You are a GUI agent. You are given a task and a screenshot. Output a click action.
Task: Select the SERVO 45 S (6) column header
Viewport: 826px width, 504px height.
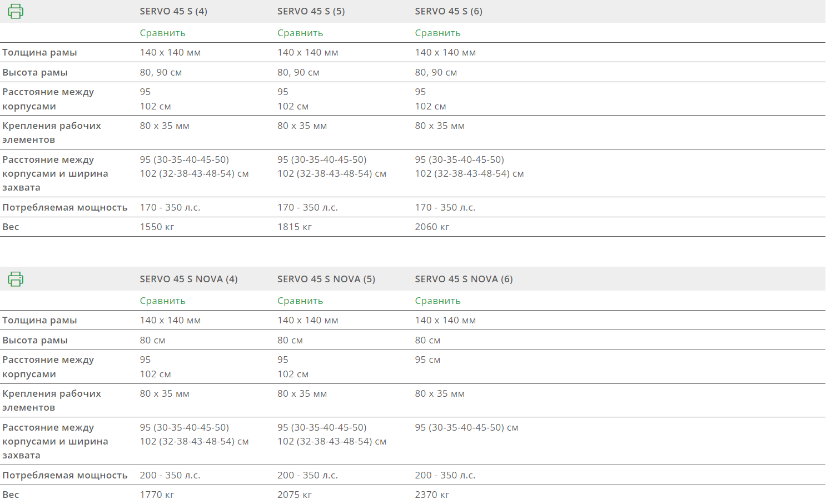point(449,11)
